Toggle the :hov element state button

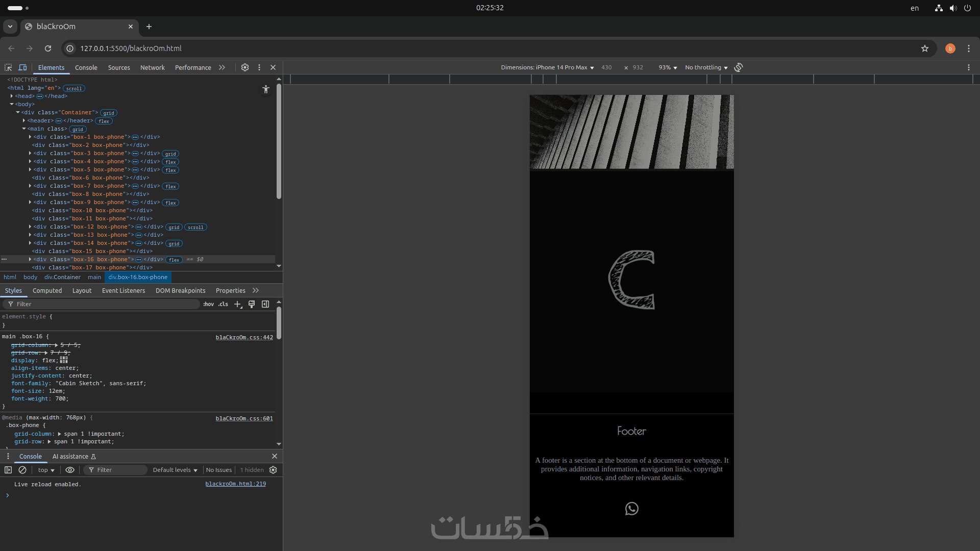coord(208,304)
